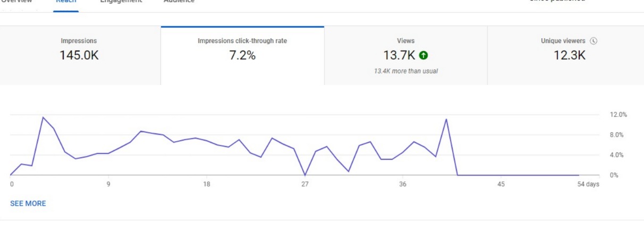
Task: Click the 145.0K impressions value
Action: tap(79, 56)
